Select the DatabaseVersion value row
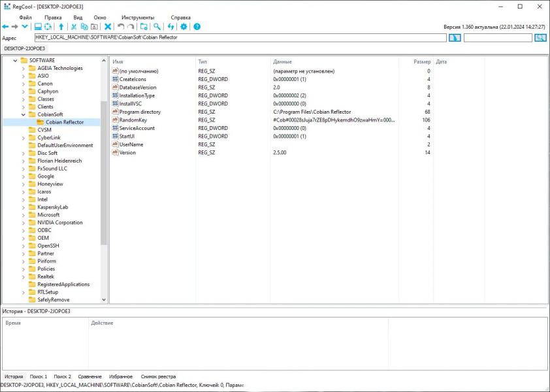550x392 pixels. coord(272,88)
